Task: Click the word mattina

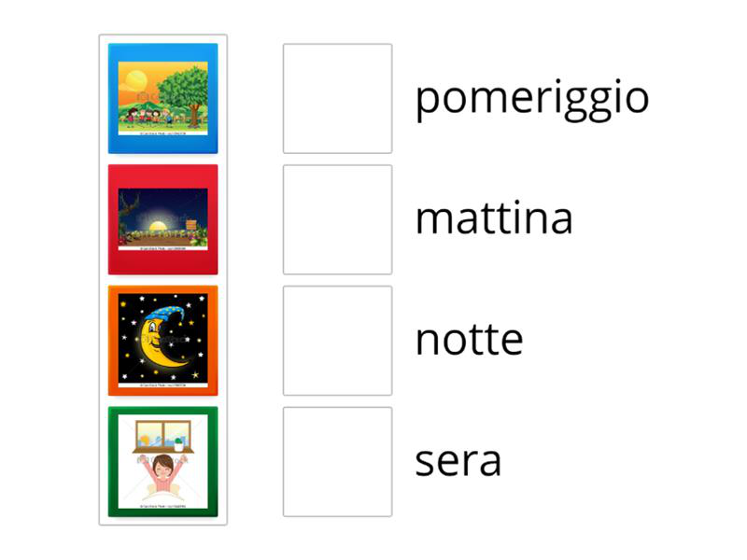Action: pyautogui.click(x=493, y=219)
